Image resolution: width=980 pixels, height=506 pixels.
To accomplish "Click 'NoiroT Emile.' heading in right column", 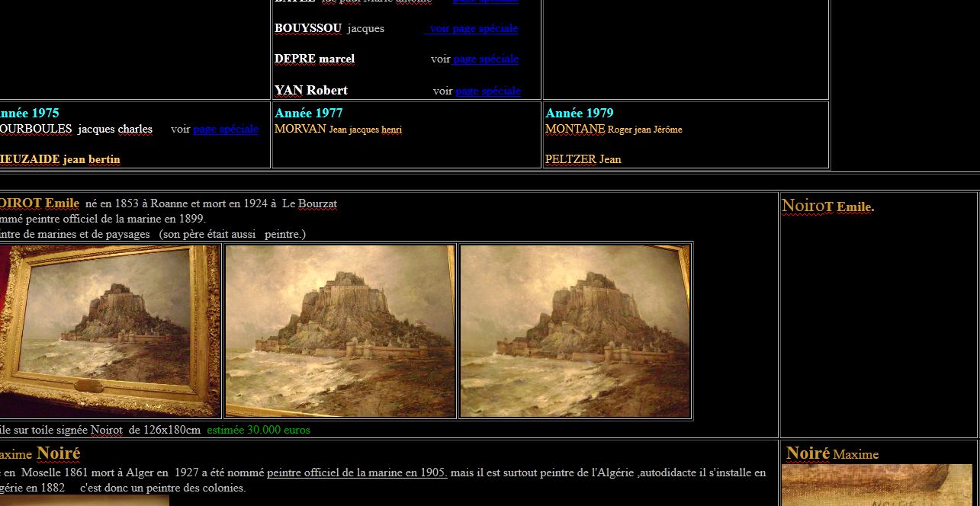I will (828, 206).
